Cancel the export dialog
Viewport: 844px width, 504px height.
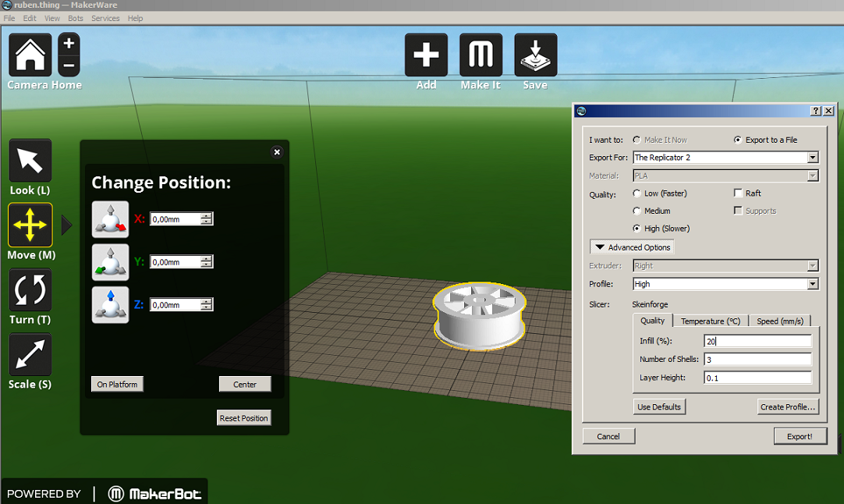608,436
